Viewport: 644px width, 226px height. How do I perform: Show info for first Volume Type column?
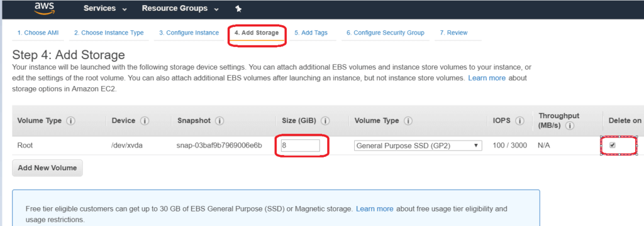71,121
